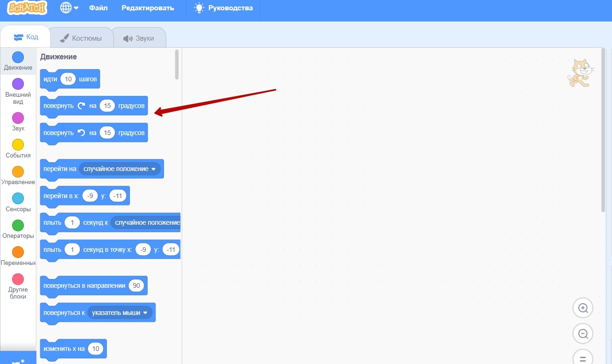Click the cat sprite watermark thumbnail
The height and width of the screenshot is (364, 612).
click(581, 73)
